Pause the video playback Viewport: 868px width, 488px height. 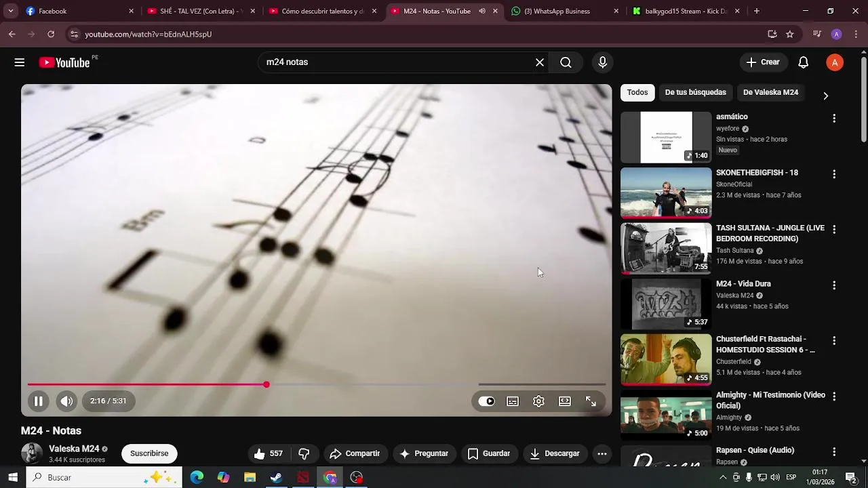[x=39, y=401]
